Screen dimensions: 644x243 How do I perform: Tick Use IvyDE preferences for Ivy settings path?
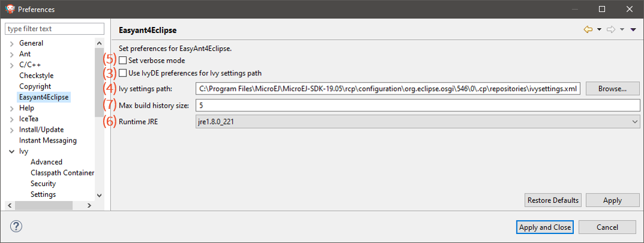[x=123, y=74]
